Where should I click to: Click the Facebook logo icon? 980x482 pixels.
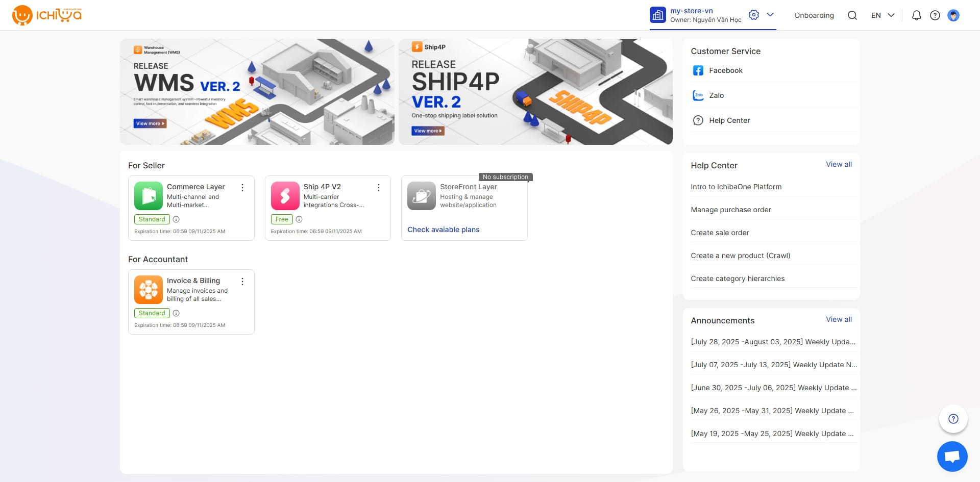point(698,70)
